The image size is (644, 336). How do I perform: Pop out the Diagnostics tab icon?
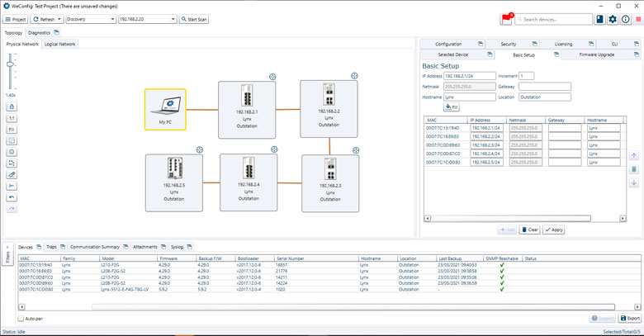56,32
